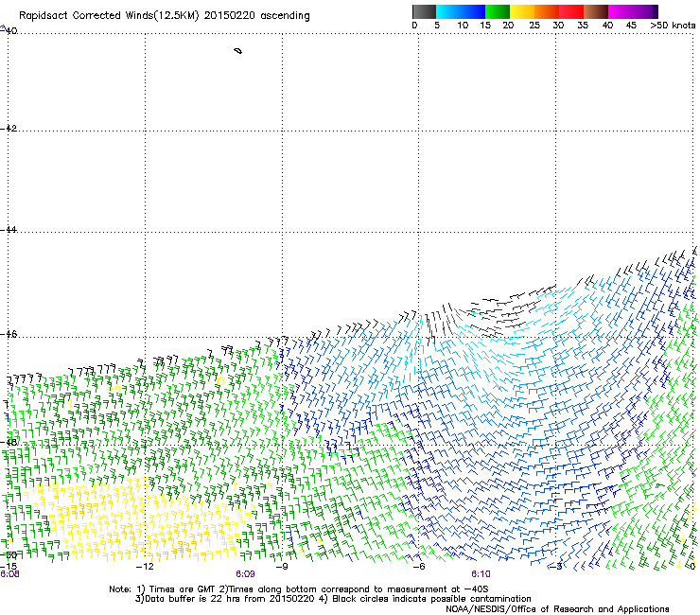
Task: Click the '-46' latitude axis label
Action: [x=9, y=334]
